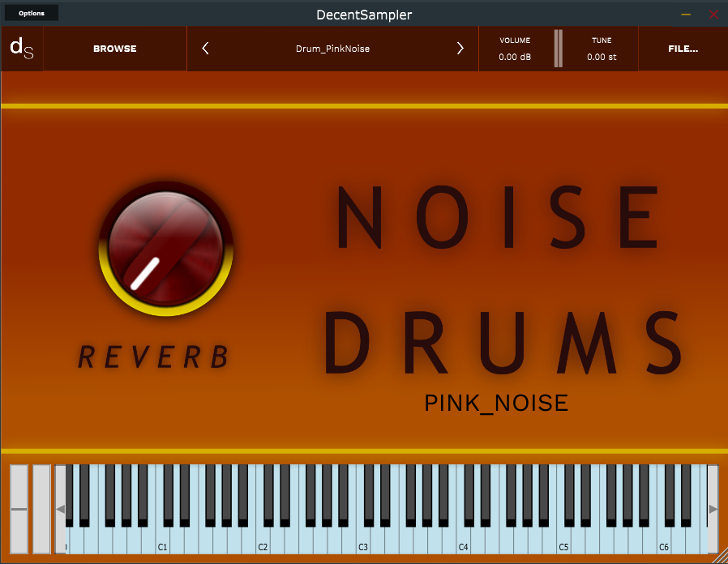Open the BROWSE library tab
This screenshot has width=728, height=564.
pos(114,49)
